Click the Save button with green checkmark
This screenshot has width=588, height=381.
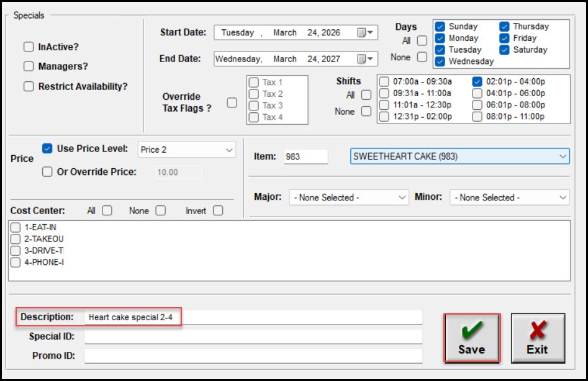click(x=471, y=338)
